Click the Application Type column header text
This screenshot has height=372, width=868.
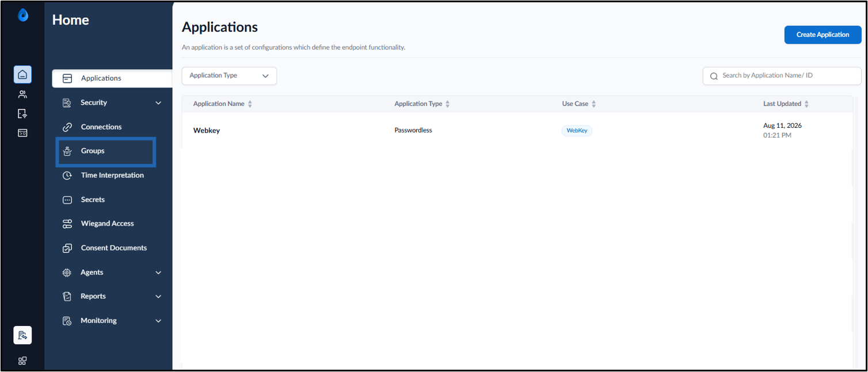418,104
